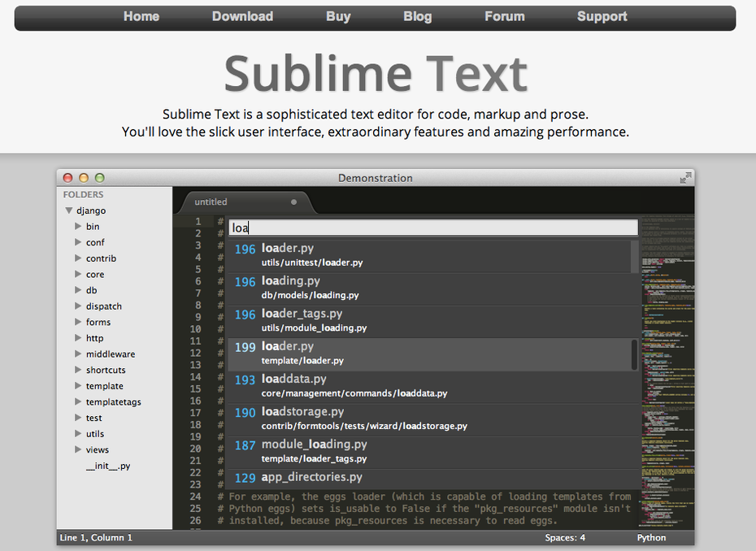Collapse the django folder triangle
The image size is (756, 551).
tap(69, 210)
